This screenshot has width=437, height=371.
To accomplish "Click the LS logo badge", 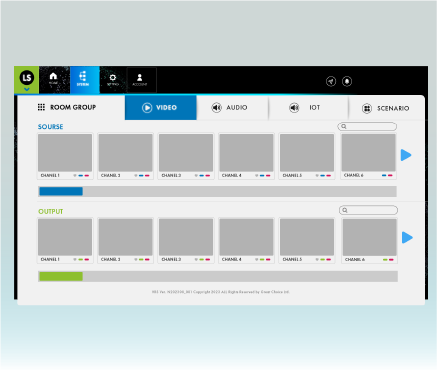I will tap(27, 78).
